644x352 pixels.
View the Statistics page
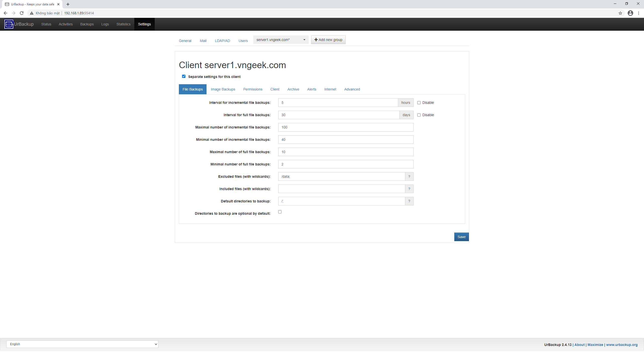click(x=124, y=24)
